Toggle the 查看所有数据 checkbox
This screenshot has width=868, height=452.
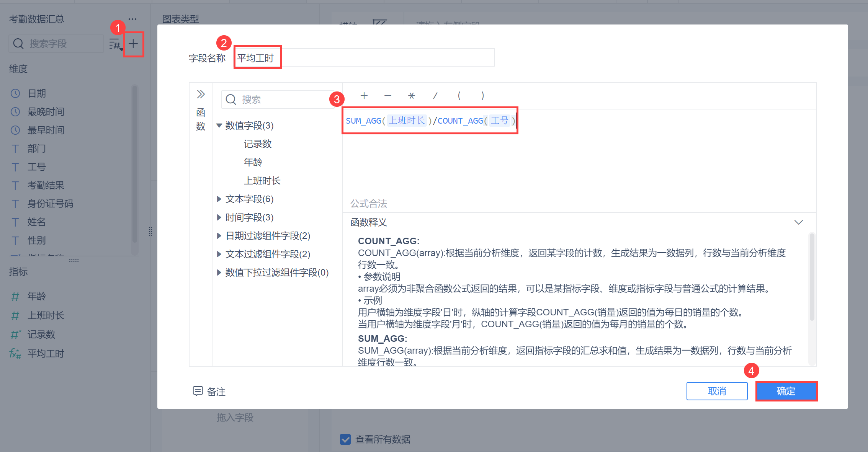[345, 439]
